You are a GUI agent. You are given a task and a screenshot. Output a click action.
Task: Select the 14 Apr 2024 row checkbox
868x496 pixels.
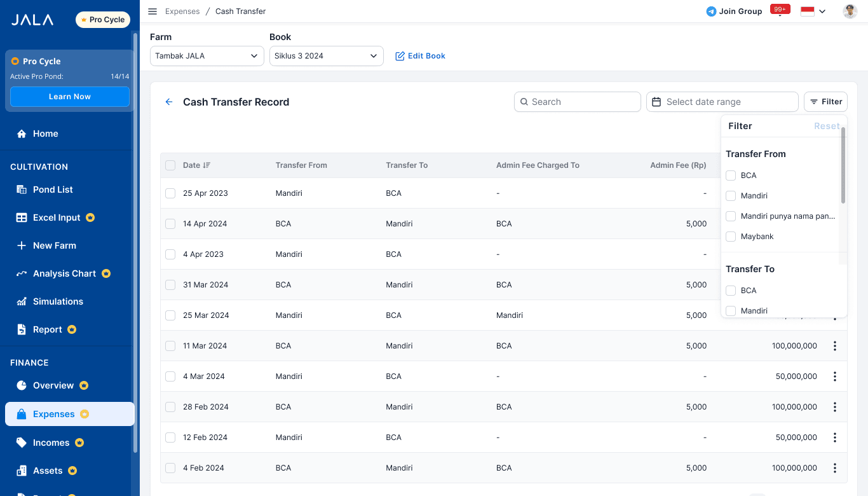coord(170,224)
